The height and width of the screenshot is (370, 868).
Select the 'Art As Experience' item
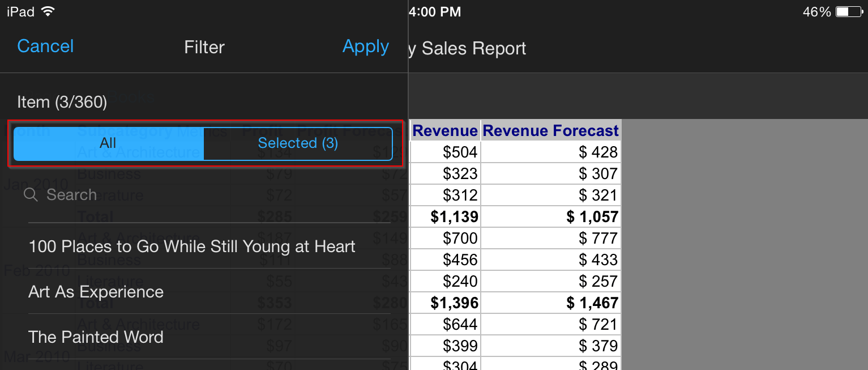pyautogui.click(x=209, y=292)
